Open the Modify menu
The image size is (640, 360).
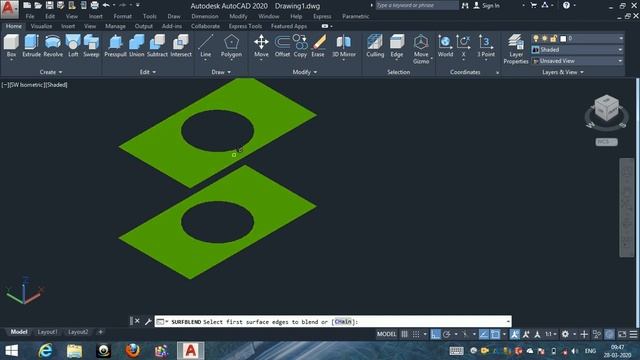click(x=238, y=16)
